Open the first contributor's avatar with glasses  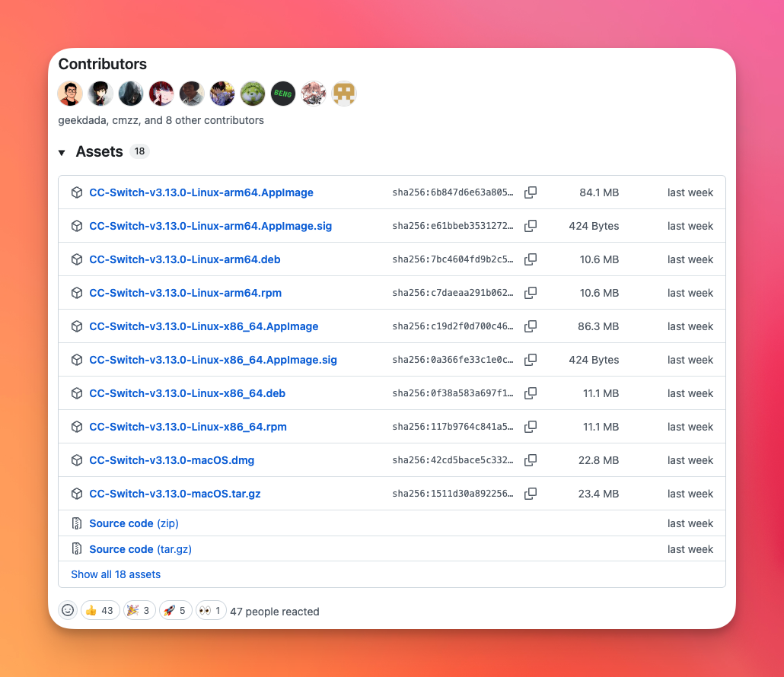tap(70, 94)
